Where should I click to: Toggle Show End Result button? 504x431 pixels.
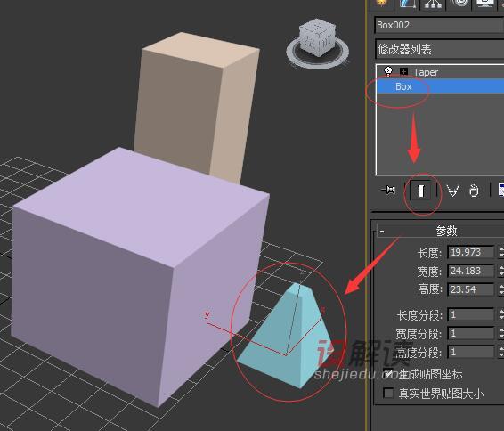[x=421, y=191]
